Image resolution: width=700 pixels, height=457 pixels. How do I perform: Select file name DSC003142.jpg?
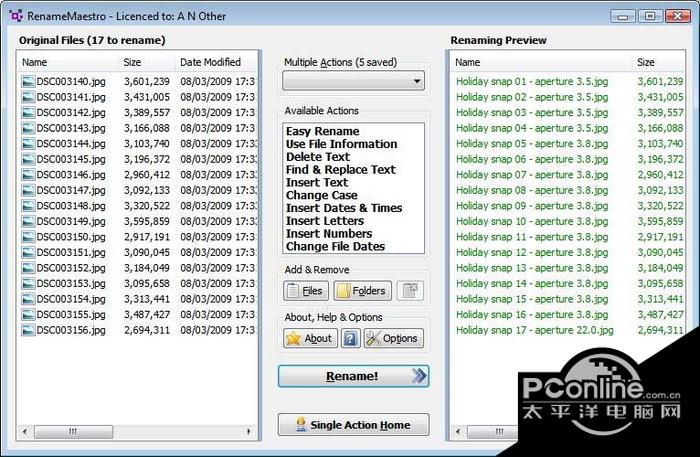pos(71,112)
